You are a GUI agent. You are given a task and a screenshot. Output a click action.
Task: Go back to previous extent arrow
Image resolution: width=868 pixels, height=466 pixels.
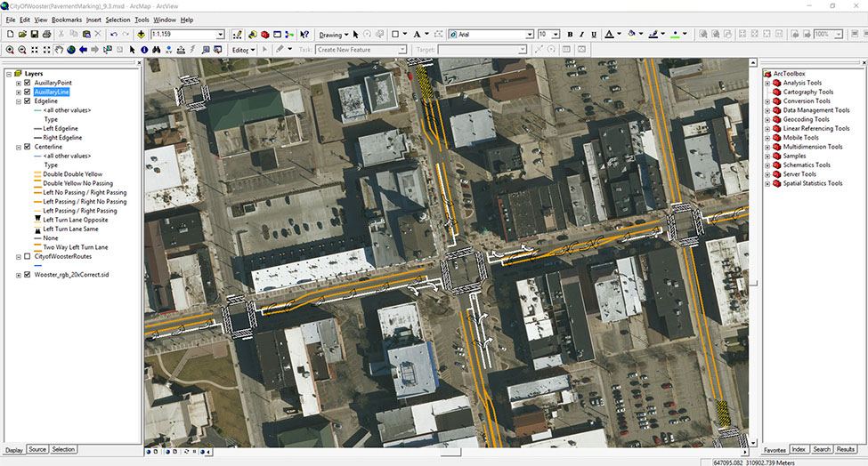[x=84, y=50]
